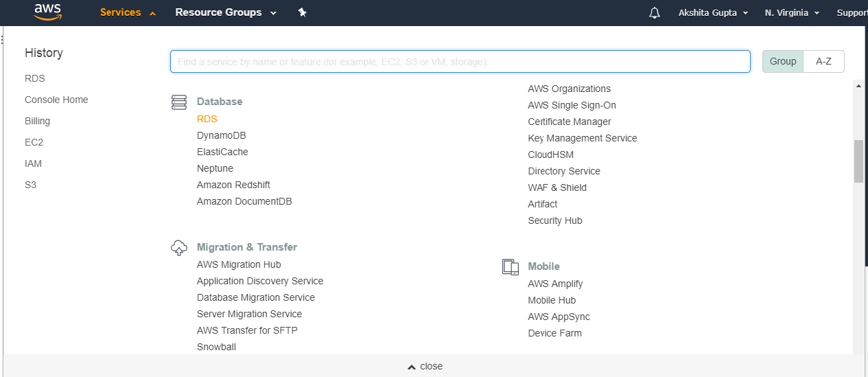Open AWS AppSync
Image resolution: width=868 pixels, height=377 pixels.
(x=559, y=317)
